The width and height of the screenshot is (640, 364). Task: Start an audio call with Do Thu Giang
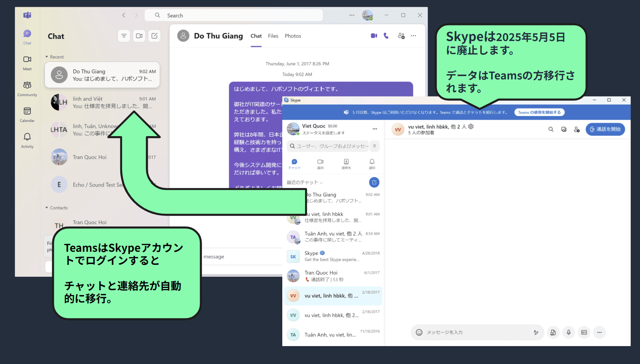[386, 35]
